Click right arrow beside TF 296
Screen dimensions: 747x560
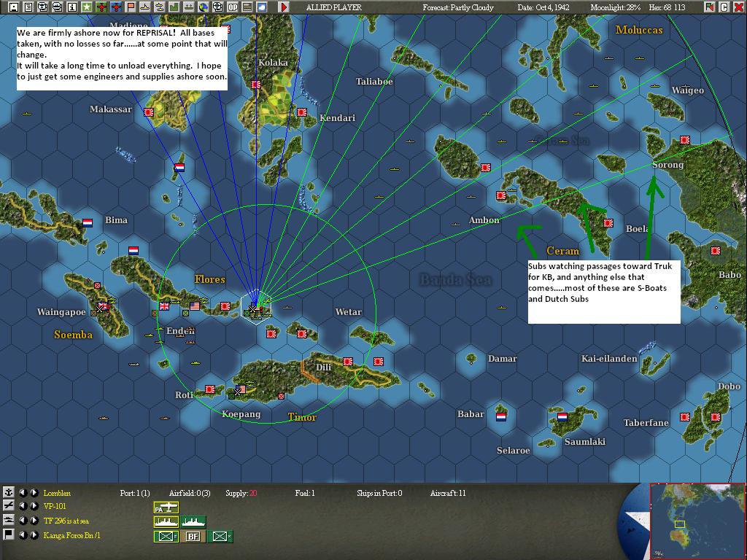pos(34,521)
